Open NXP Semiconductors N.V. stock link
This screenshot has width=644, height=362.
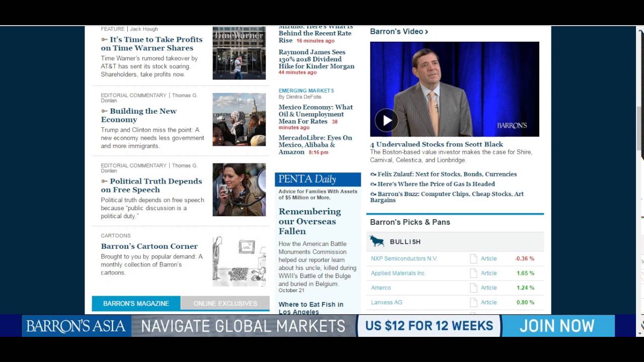coord(404,258)
